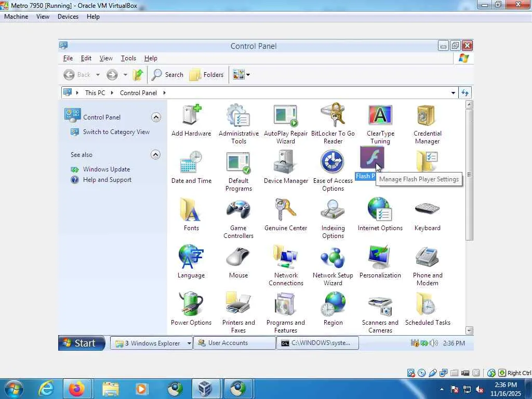The width and height of the screenshot is (532, 399).
Task: Open the Edit menu
Action: tap(86, 58)
